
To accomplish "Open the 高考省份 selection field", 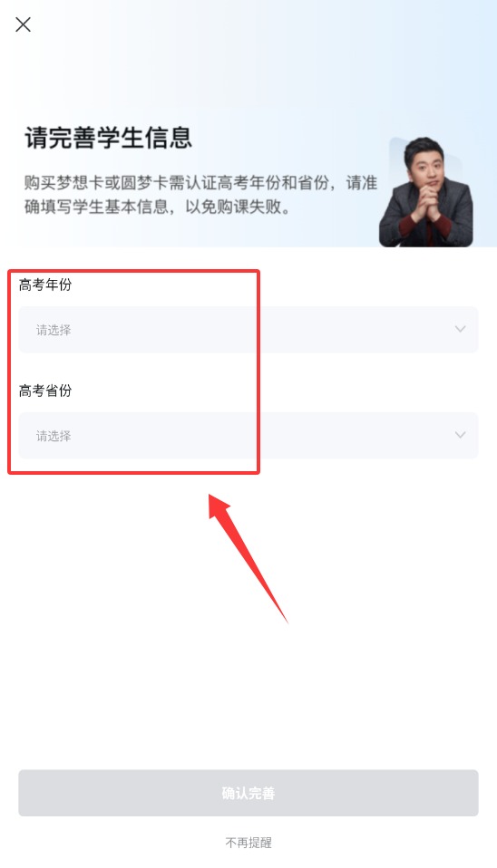I will [x=248, y=435].
